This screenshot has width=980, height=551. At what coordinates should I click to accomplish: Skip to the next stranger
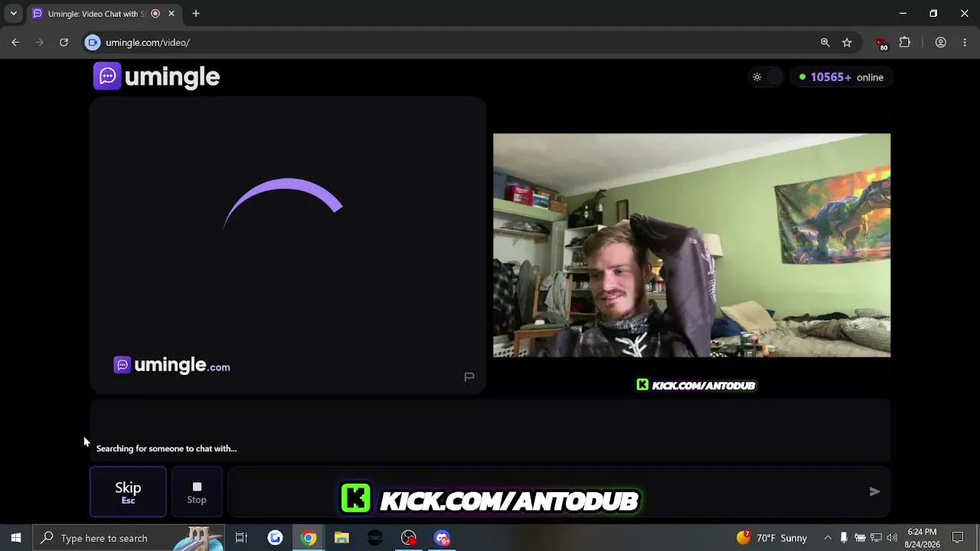pos(128,492)
